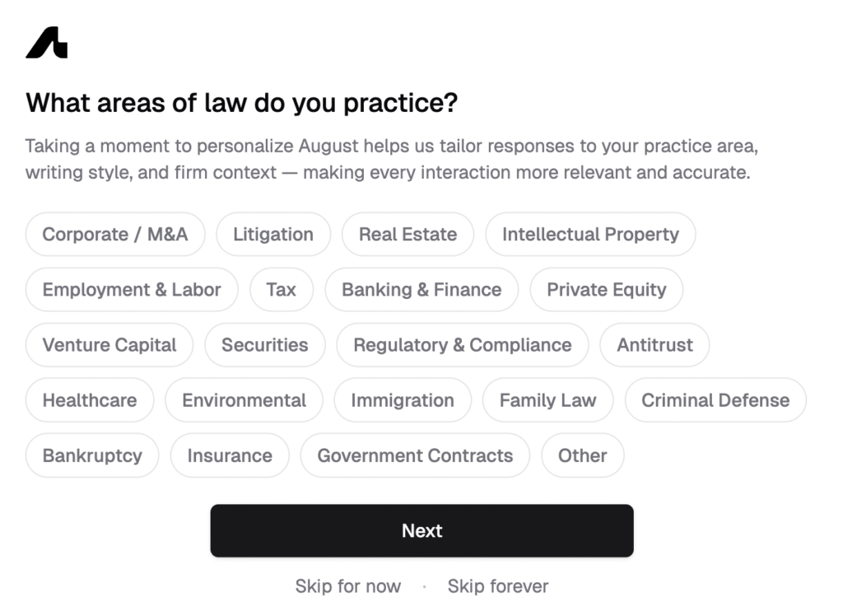
Task: Pick Banking & Finance option
Action: [x=421, y=290]
